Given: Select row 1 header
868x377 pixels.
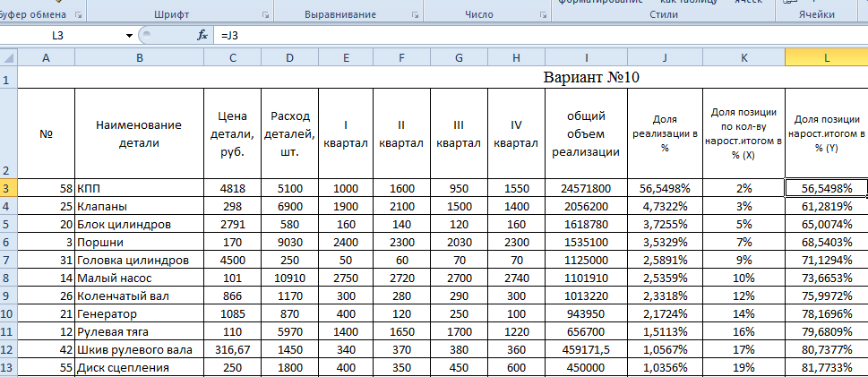Looking at the screenshot, I should coord(9,78).
